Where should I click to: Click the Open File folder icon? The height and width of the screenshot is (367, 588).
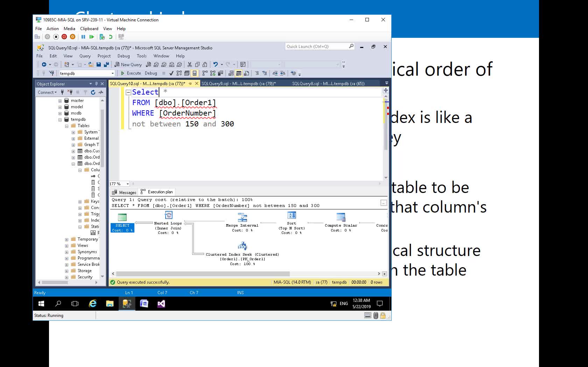click(x=91, y=64)
